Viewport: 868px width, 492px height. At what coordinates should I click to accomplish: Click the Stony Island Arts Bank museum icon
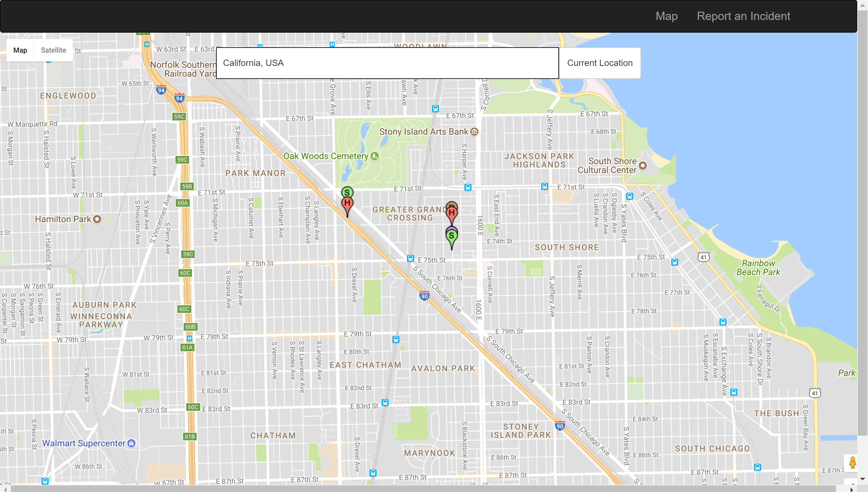point(474,132)
